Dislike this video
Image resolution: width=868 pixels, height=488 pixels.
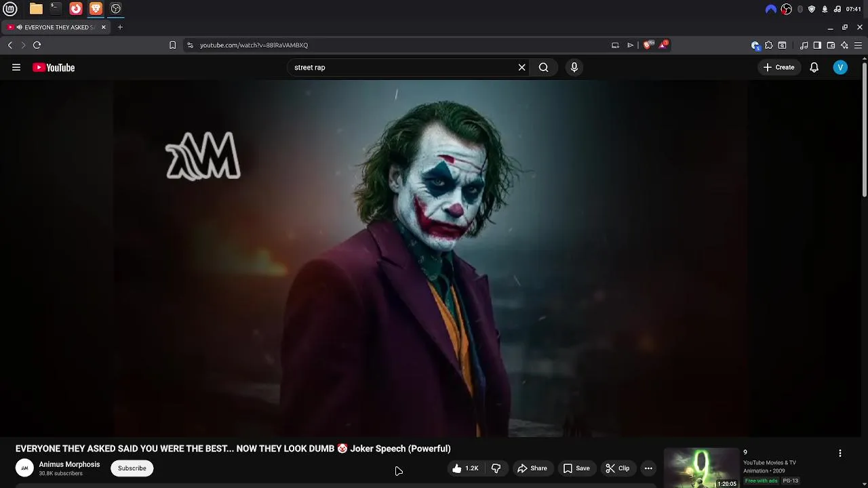point(496,468)
